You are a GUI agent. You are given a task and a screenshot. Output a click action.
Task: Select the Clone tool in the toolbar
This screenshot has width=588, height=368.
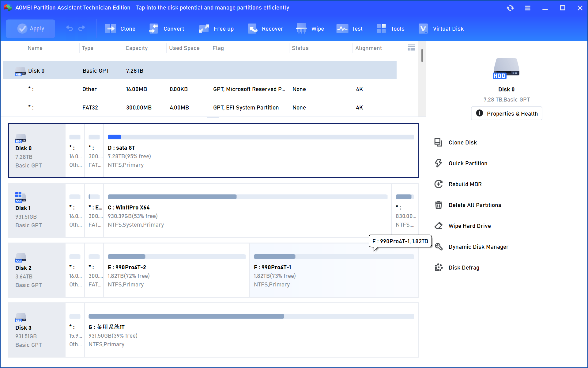pyautogui.click(x=120, y=29)
